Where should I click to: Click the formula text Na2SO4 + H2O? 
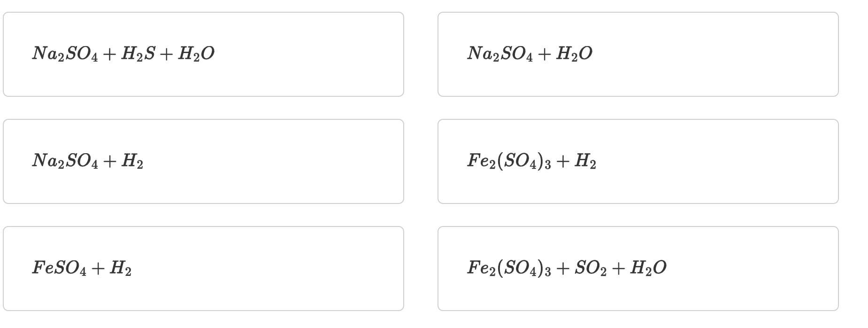pos(530,54)
